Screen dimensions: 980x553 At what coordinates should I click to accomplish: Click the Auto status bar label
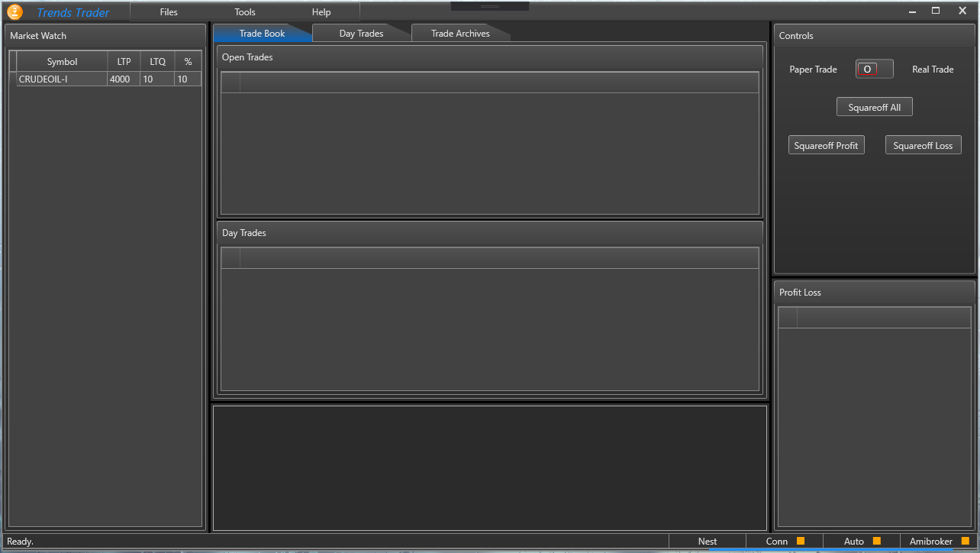[854, 542]
